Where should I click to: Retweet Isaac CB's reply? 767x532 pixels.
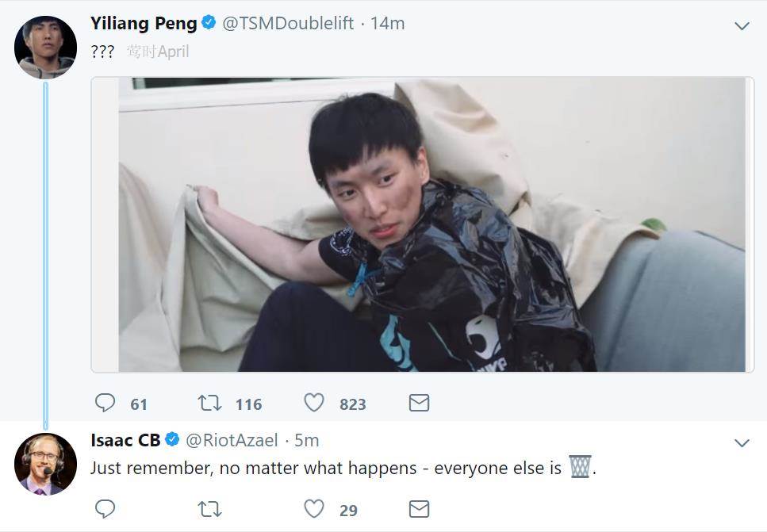point(210,509)
